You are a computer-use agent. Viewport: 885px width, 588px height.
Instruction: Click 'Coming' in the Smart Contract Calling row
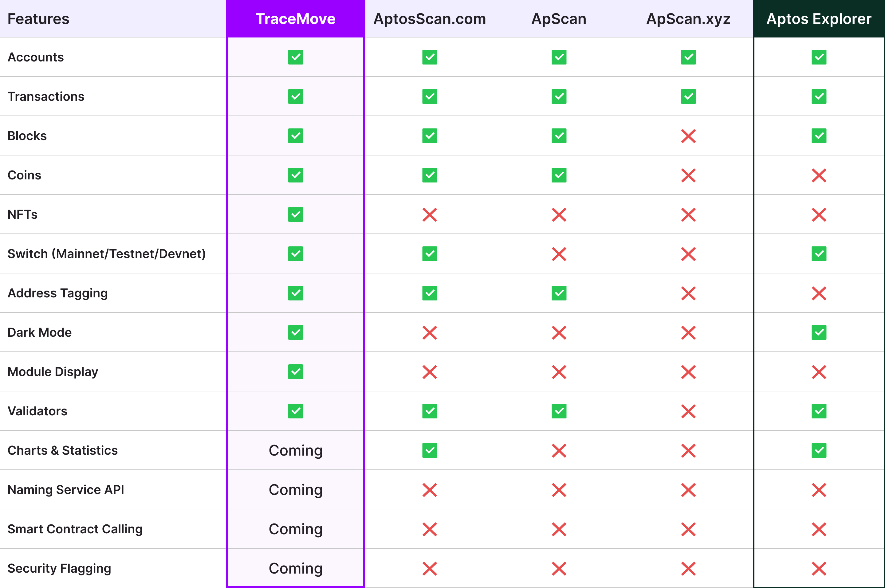[x=296, y=529]
